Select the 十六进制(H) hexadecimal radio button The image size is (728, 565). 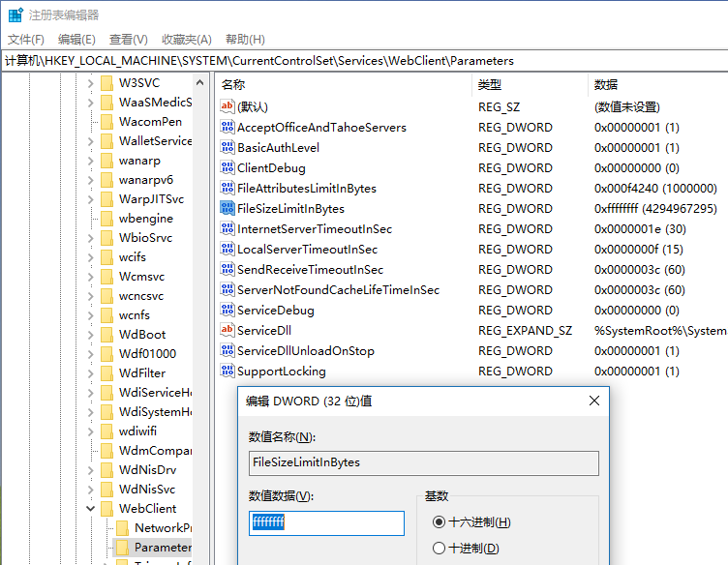pos(439,522)
